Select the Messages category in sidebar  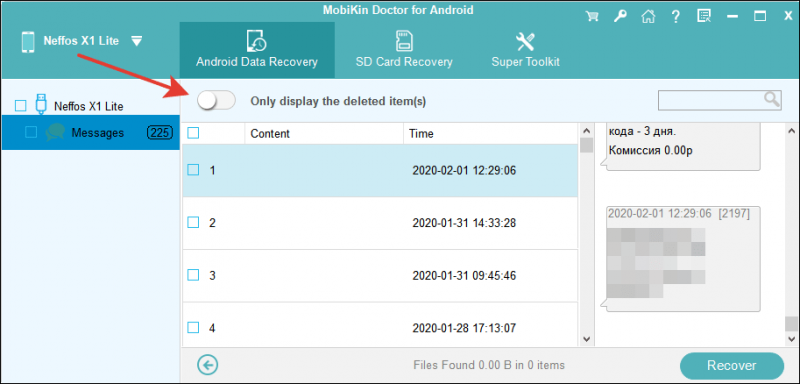pos(90,133)
